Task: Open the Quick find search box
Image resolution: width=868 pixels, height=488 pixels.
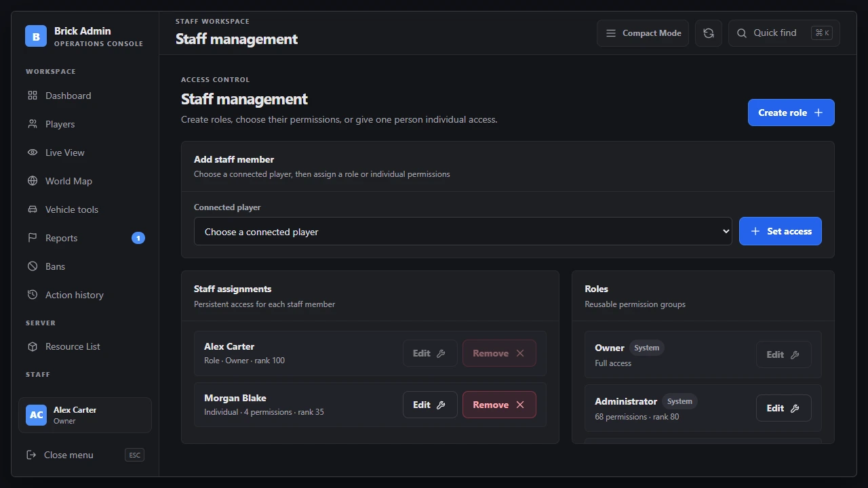Action: coord(784,33)
